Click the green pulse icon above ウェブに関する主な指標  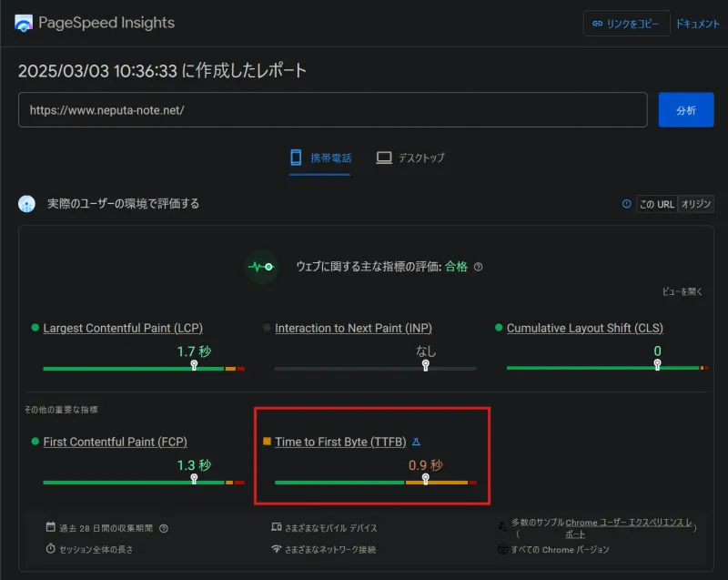(x=262, y=266)
